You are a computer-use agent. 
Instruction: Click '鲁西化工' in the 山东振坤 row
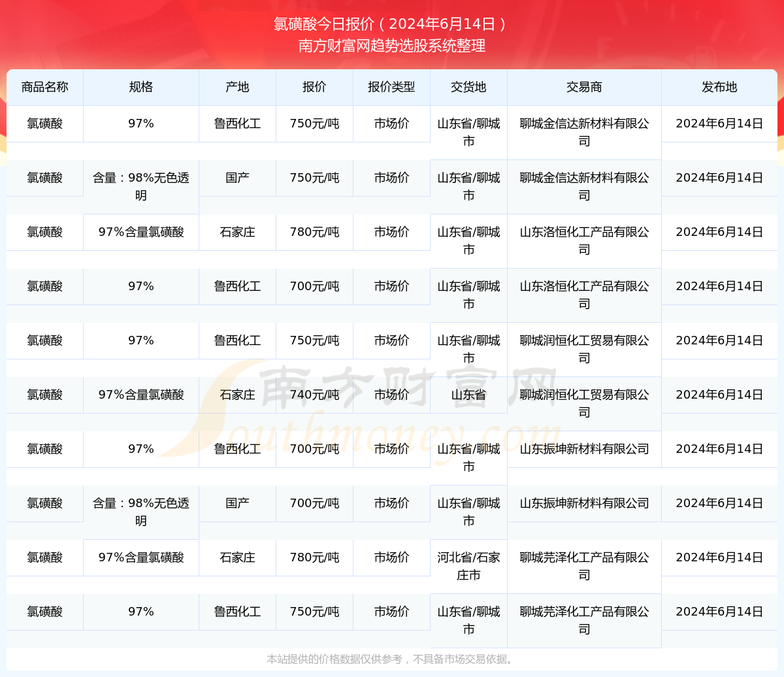tap(237, 449)
